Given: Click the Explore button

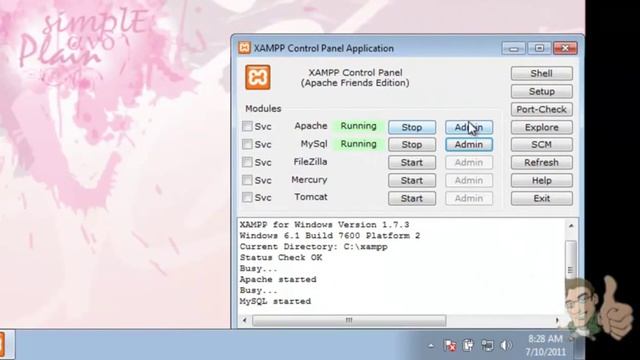Looking at the screenshot, I should click(x=542, y=127).
